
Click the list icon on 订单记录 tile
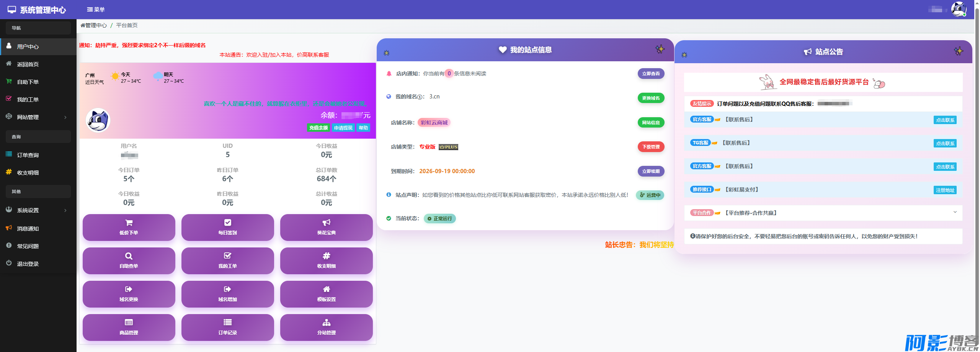tap(227, 323)
